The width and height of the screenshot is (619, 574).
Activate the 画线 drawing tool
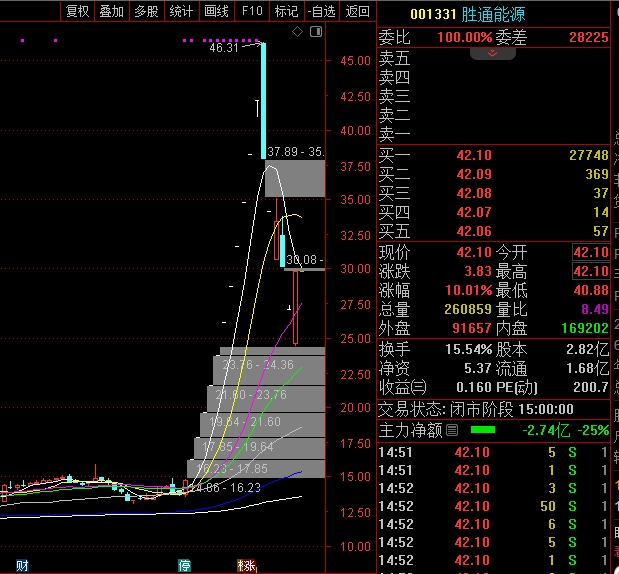tap(216, 11)
